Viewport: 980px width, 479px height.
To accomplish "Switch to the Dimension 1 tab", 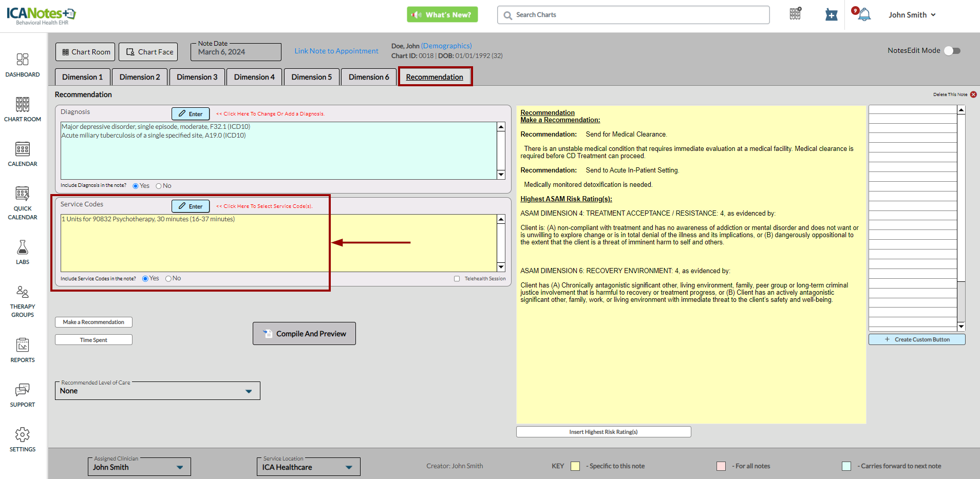I will tap(82, 77).
